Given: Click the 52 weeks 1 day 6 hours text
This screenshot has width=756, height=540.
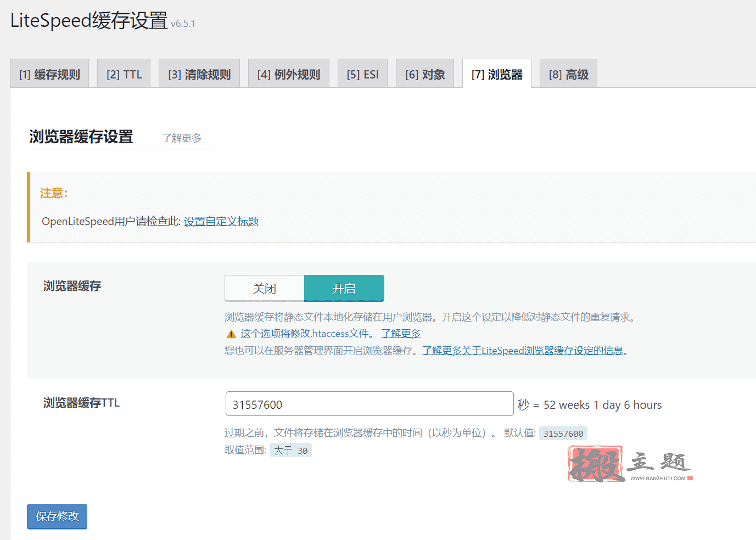Looking at the screenshot, I should [x=603, y=405].
